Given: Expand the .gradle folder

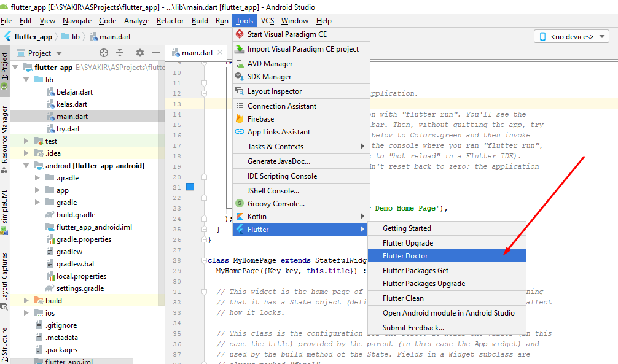Looking at the screenshot, I should 37,177.
